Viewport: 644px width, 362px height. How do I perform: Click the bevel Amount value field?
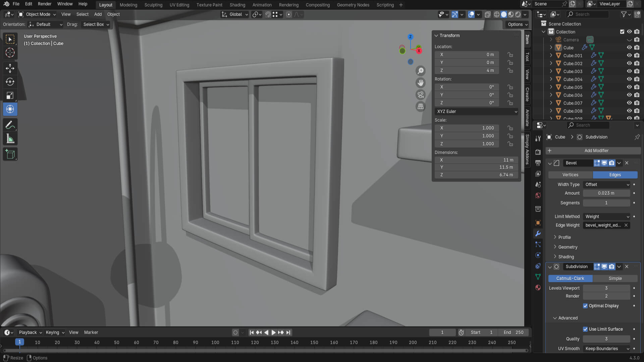pos(606,193)
